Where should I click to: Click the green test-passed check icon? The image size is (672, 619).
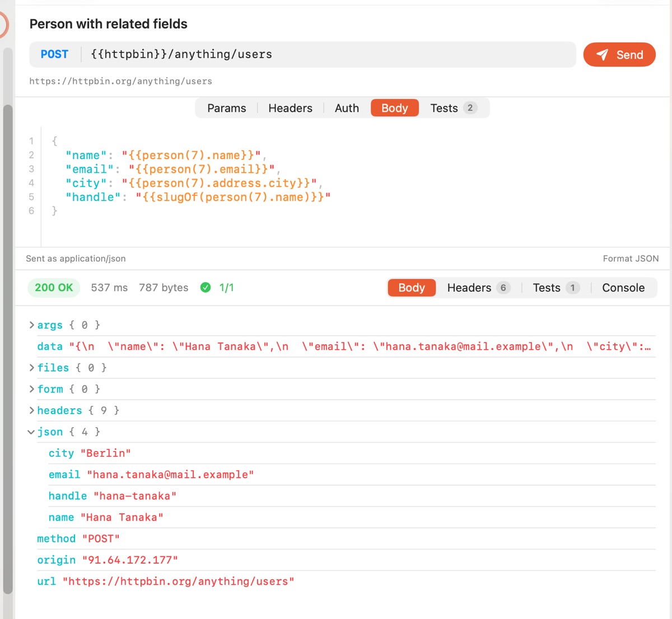tap(206, 288)
